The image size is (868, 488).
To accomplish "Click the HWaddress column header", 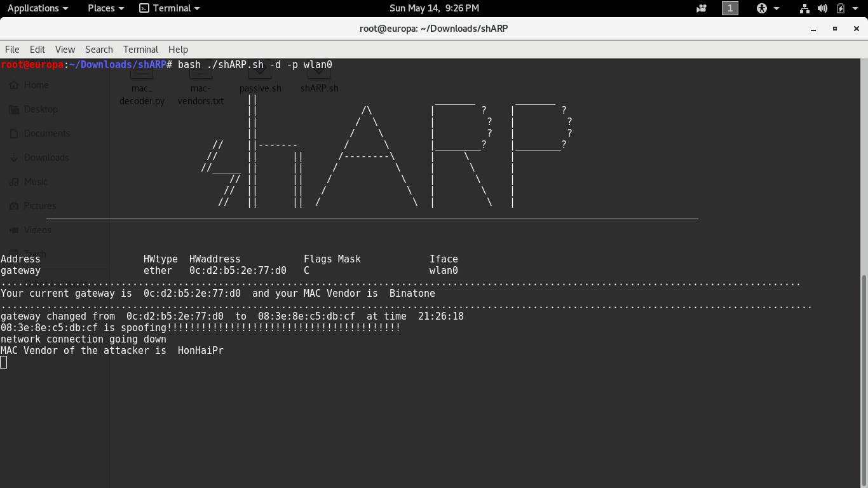I will tap(215, 259).
